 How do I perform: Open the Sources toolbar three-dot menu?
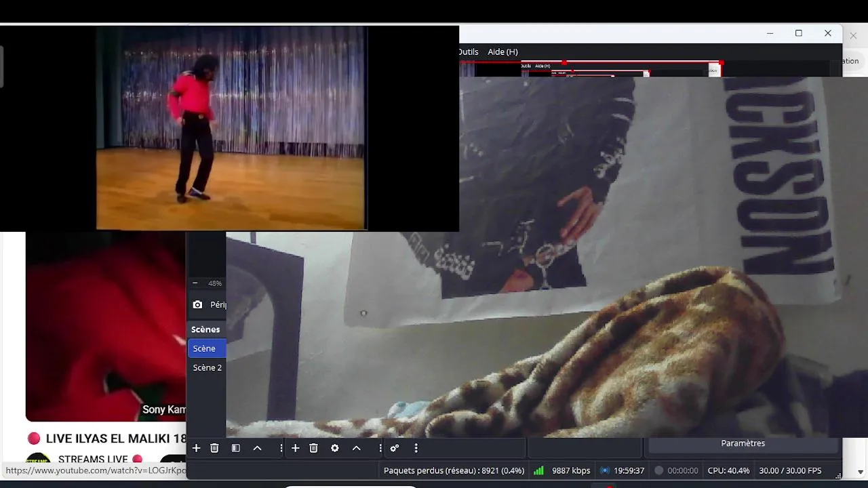[380, 448]
